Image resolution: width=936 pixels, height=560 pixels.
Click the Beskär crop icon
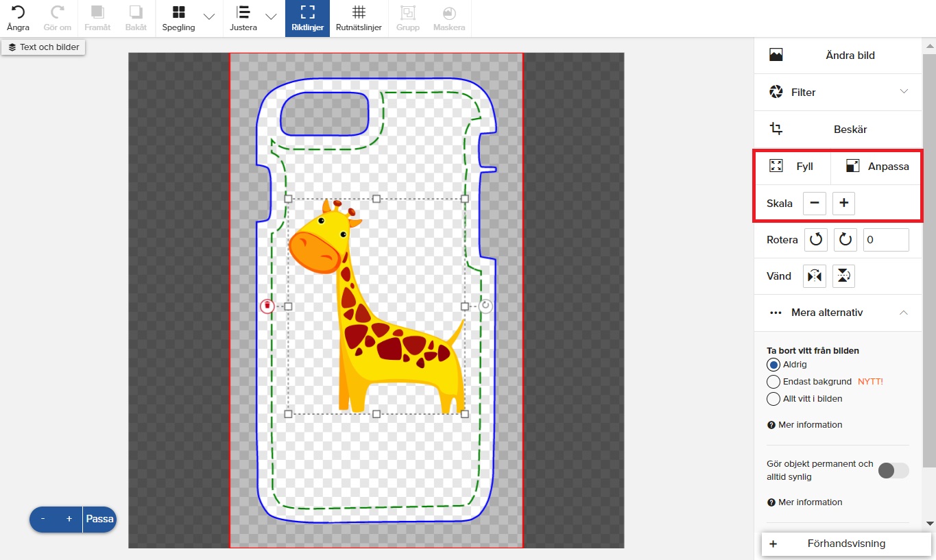click(x=776, y=129)
